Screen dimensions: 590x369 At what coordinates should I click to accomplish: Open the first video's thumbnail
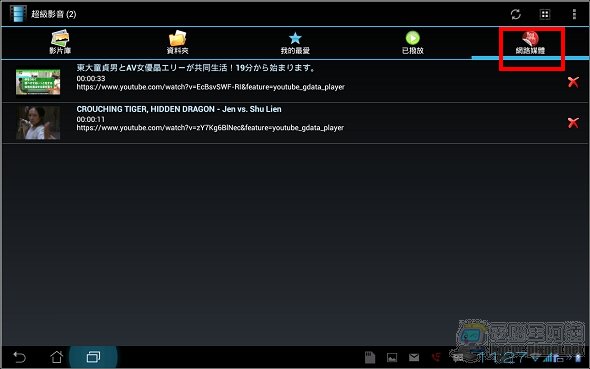[38, 82]
